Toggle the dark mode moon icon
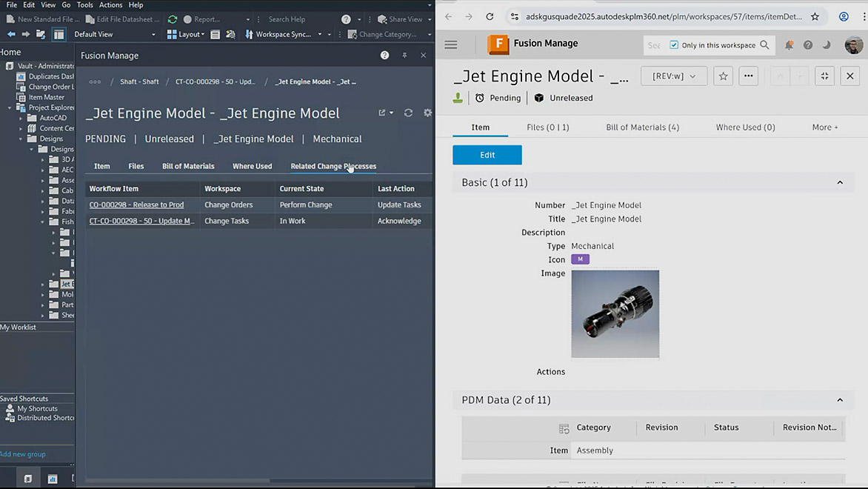 (827, 45)
